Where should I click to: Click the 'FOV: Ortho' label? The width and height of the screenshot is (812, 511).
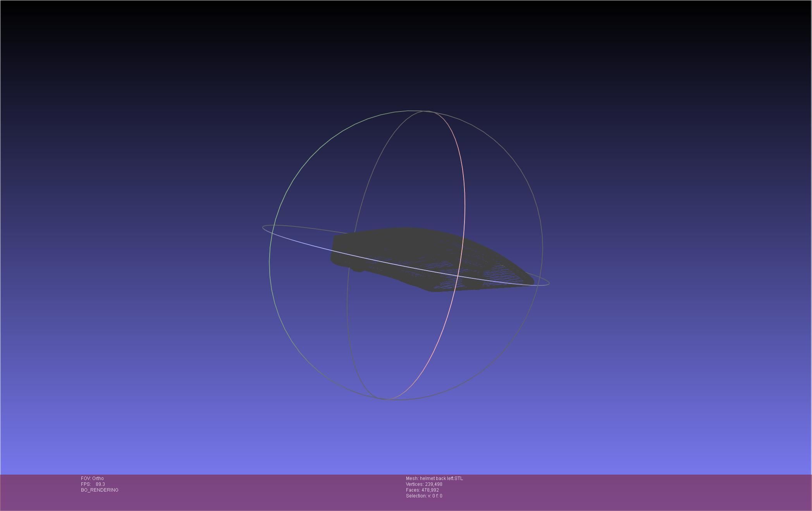(x=92, y=478)
